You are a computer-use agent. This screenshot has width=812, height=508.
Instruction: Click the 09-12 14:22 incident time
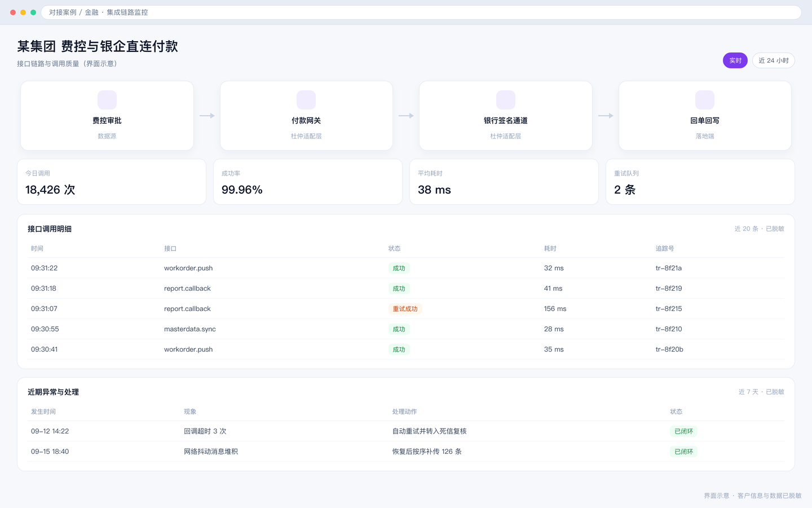(x=50, y=431)
